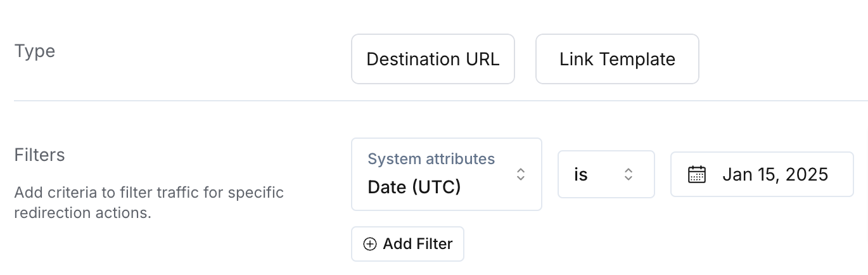Image resolution: width=868 pixels, height=275 pixels.
Task: Expand the "is" operator dropdown
Action: [x=606, y=174]
